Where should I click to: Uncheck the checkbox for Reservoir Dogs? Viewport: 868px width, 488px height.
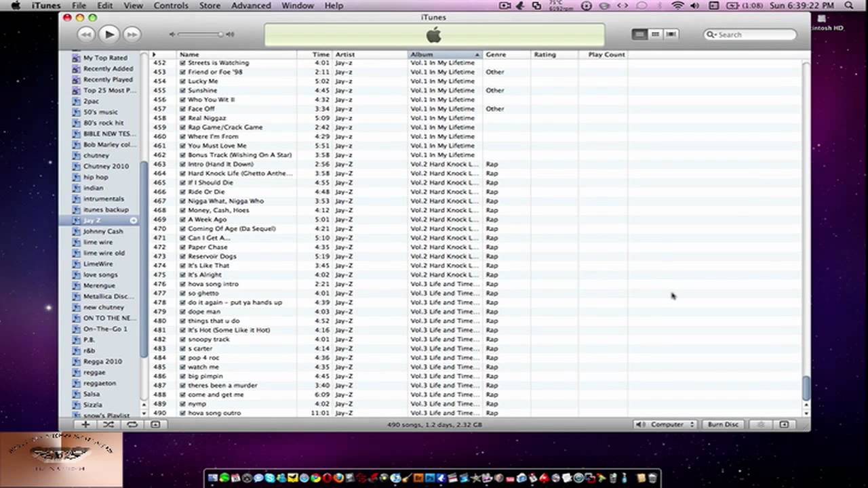tap(182, 256)
